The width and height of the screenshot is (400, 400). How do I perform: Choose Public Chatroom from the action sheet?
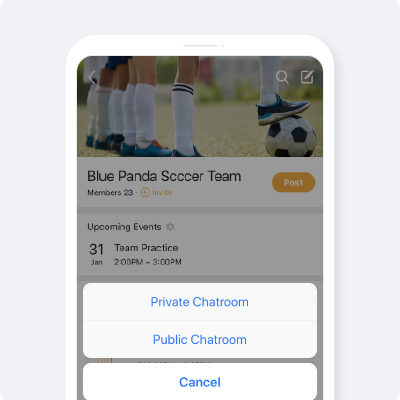[200, 339]
